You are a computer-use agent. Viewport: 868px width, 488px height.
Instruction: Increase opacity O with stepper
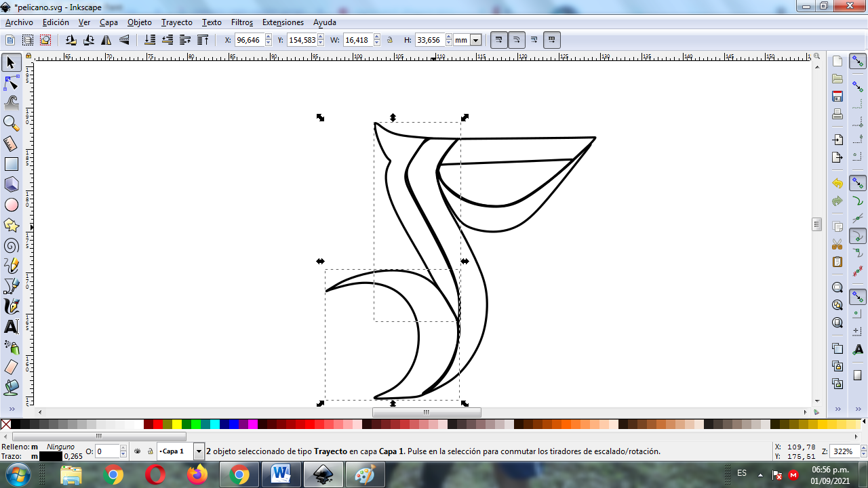(123, 448)
